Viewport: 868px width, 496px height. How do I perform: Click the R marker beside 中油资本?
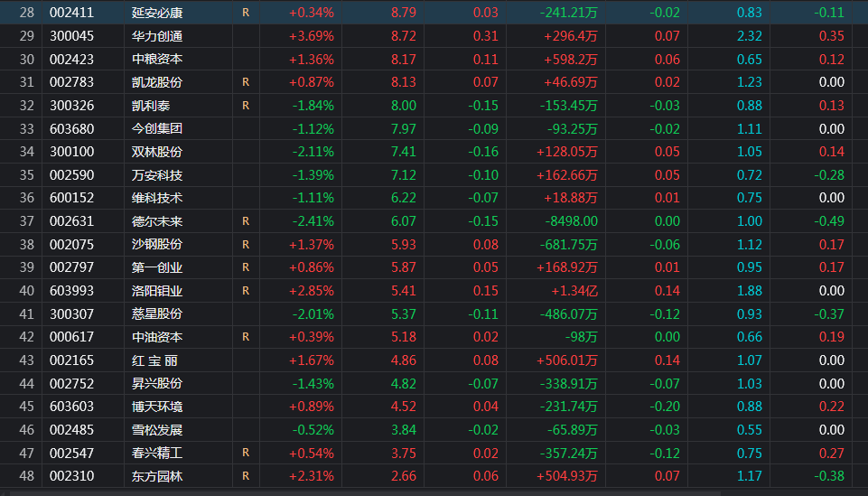coord(246,337)
